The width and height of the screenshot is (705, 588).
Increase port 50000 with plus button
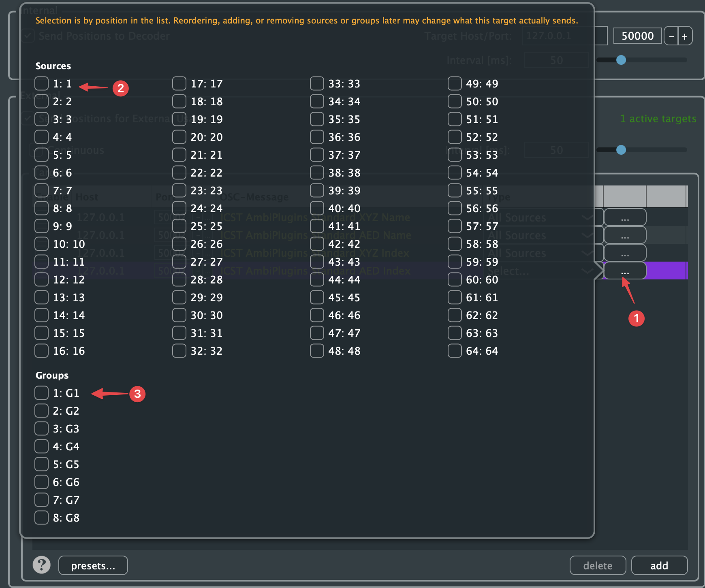pyautogui.click(x=685, y=36)
